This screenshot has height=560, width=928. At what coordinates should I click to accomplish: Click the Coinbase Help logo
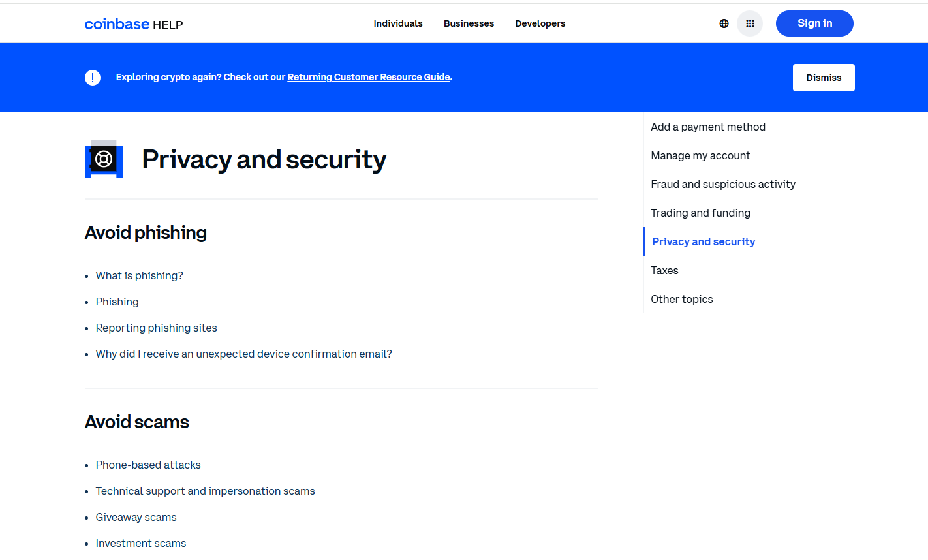(x=133, y=23)
